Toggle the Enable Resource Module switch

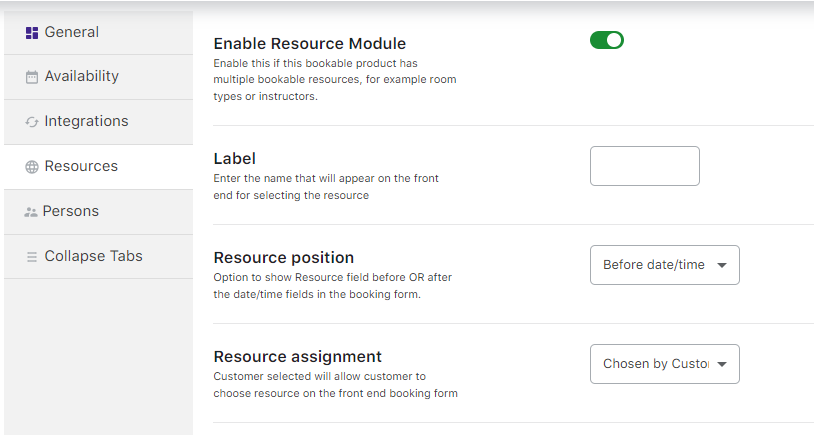tap(606, 40)
